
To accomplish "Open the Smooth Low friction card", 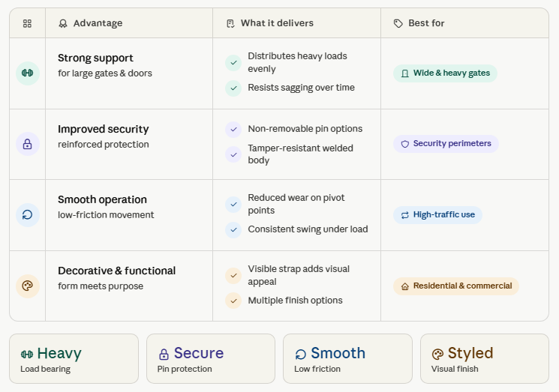I will 347,358.
